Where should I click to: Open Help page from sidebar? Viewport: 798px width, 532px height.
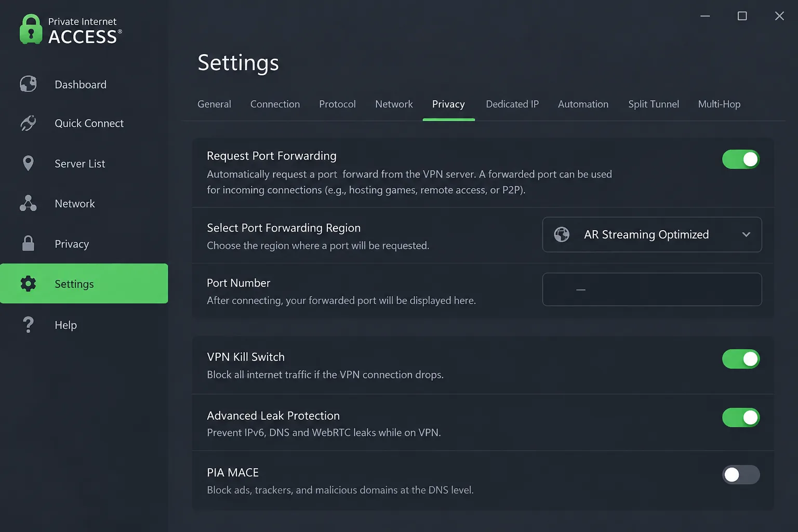pos(84,325)
